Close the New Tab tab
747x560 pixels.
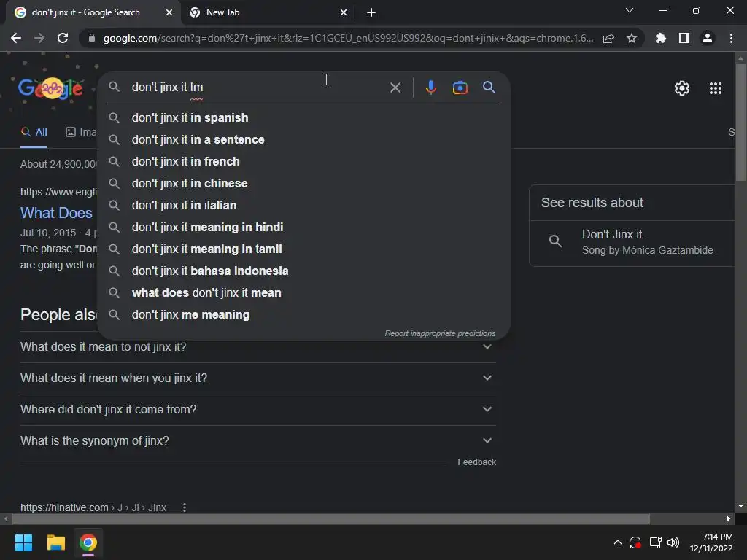pos(344,12)
